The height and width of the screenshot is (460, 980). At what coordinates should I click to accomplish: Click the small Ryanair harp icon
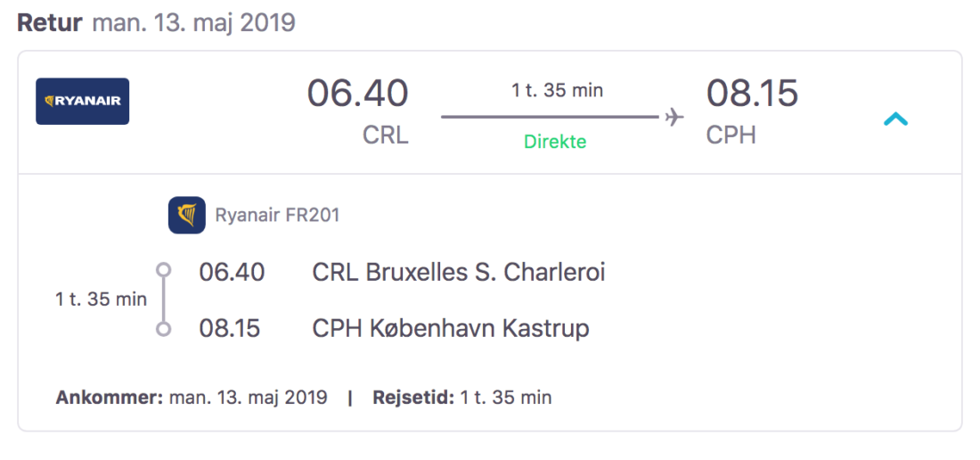[187, 215]
